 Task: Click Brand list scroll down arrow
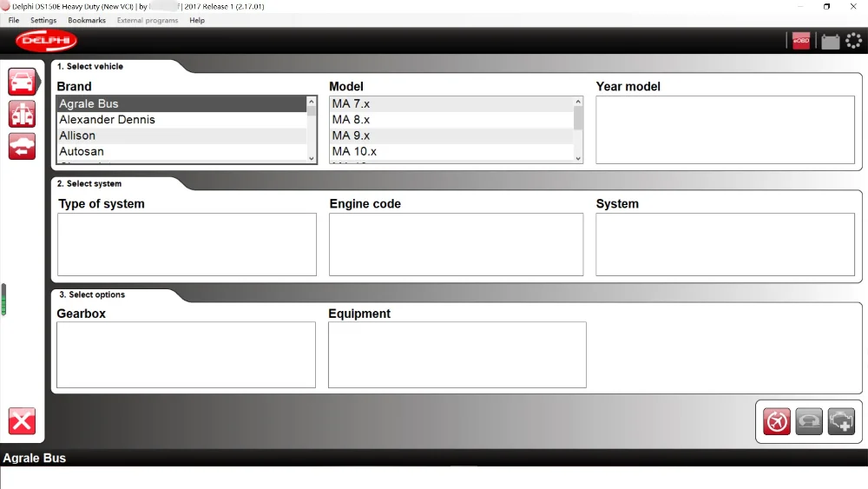tap(312, 158)
